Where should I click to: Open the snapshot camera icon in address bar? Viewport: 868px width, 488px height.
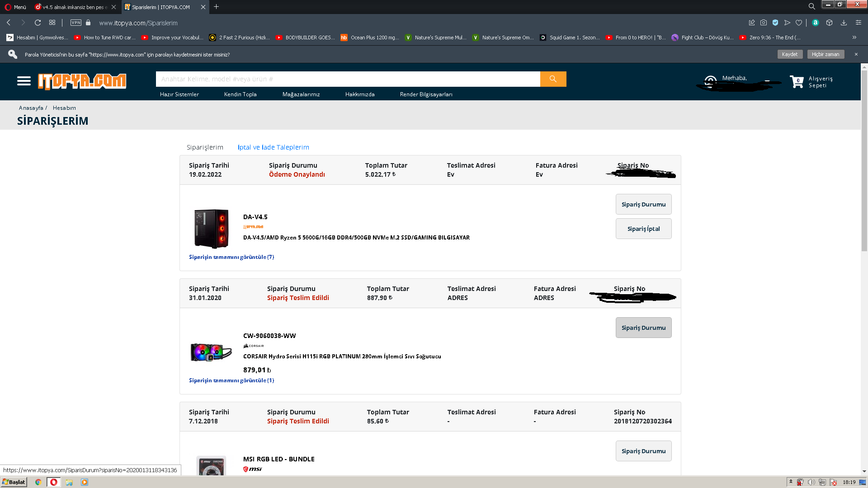pyautogui.click(x=764, y=23)
